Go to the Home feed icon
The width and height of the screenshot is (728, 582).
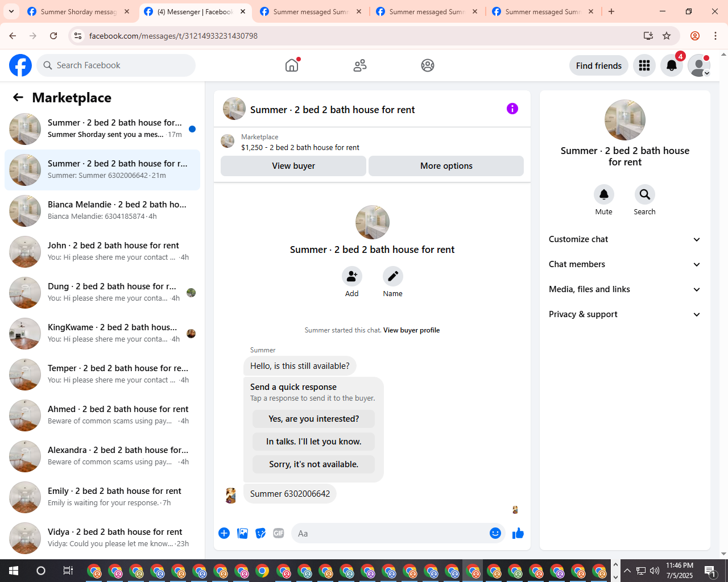[x=292, y=65]
